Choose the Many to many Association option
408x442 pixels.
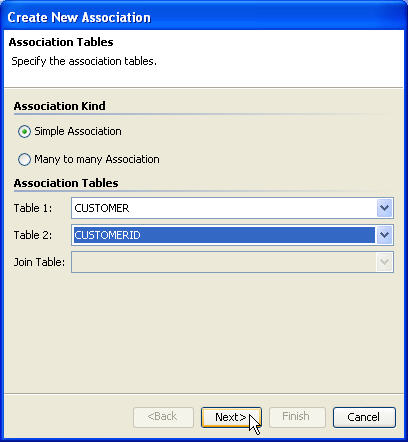[24, 160]
